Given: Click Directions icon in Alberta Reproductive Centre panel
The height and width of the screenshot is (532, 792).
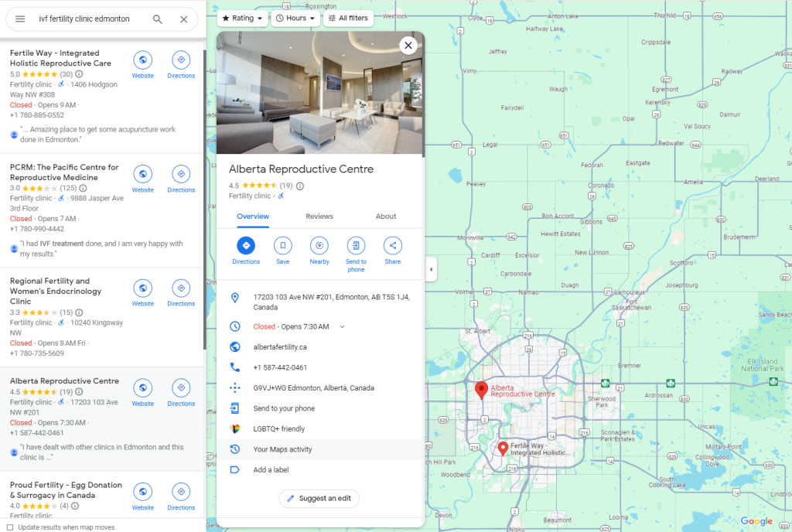Looking at the screenshot, I should [x=246, y=246].
